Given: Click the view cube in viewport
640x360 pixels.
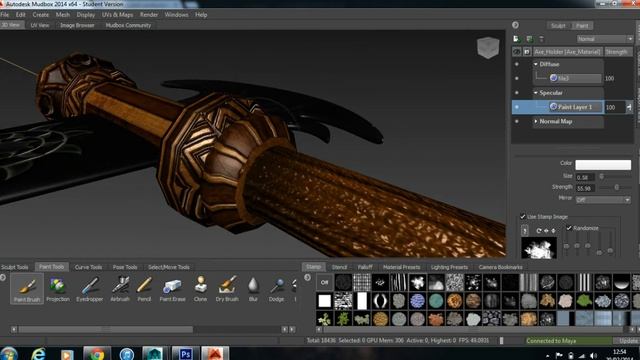Looking at the screenshot, I should pos(488,47).
